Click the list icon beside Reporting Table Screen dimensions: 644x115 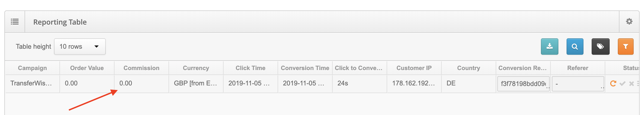click(15, 22)
